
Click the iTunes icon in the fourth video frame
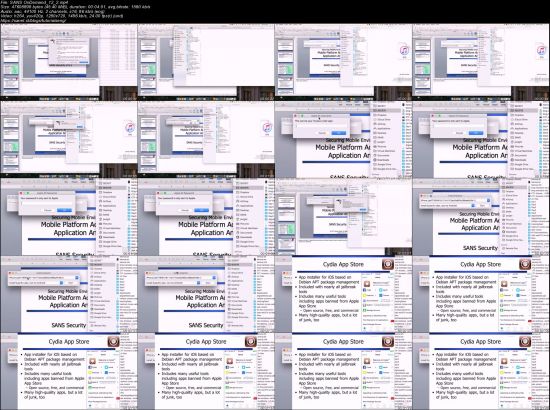[541, 51]
